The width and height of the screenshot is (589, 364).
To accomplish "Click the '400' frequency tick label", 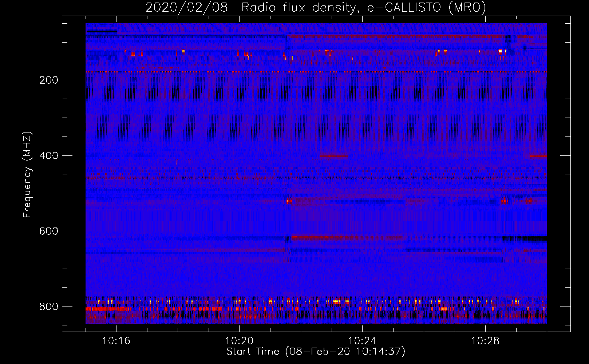I will click(49, 156).
